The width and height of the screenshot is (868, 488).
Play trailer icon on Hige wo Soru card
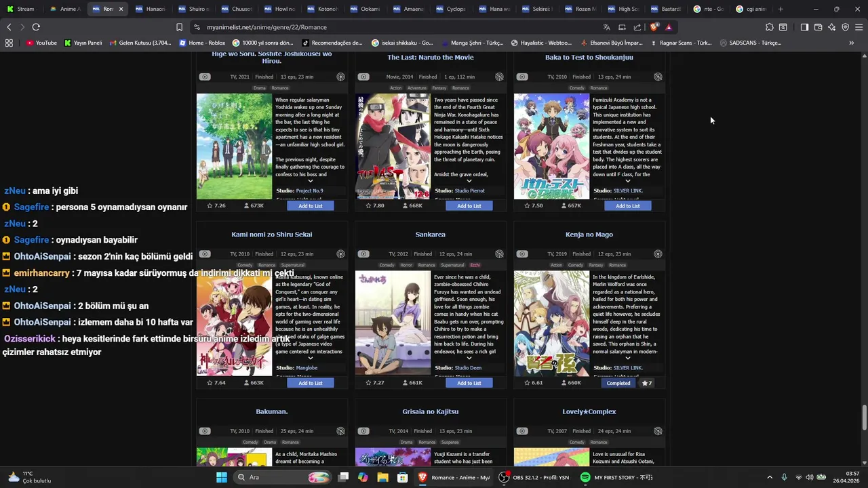point(205,77)
